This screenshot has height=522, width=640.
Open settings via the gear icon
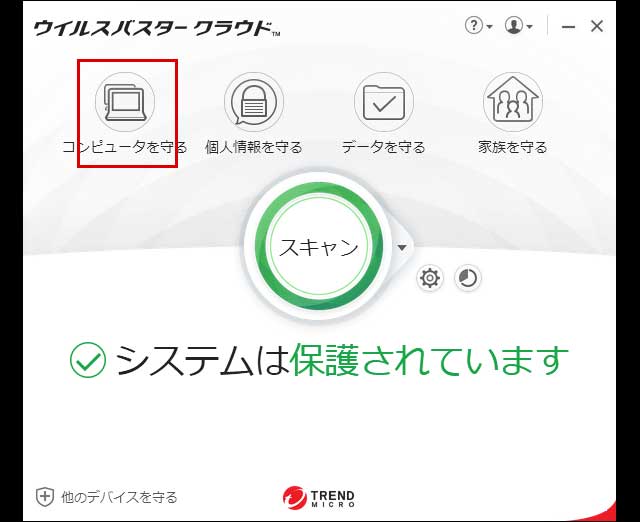pos(430,278)
